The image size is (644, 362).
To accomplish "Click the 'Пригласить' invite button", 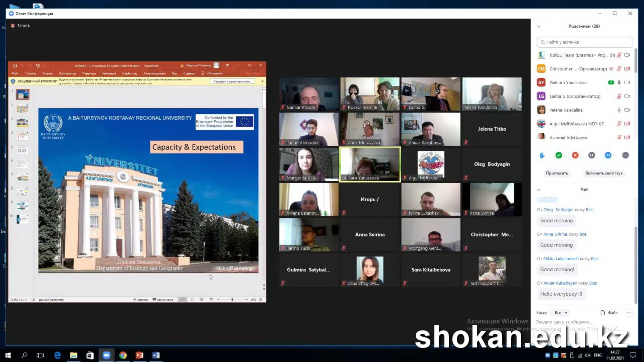I will pyautogui.click(x=557, y=173).
